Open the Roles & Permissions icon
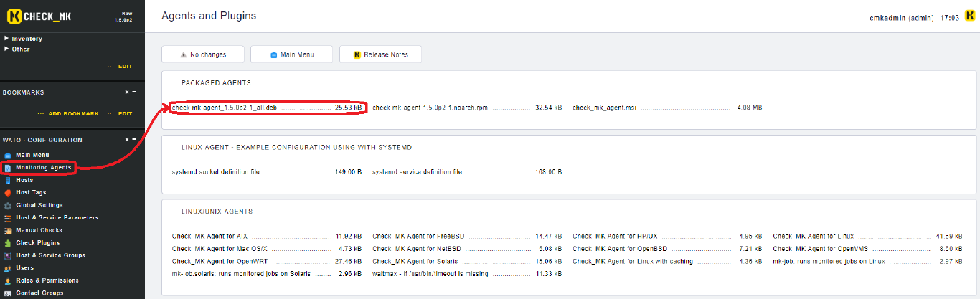 coord(8,280)
